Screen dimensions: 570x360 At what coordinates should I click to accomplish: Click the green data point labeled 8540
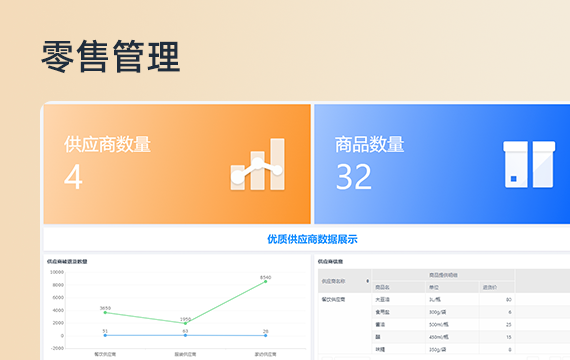coord(266,281)
